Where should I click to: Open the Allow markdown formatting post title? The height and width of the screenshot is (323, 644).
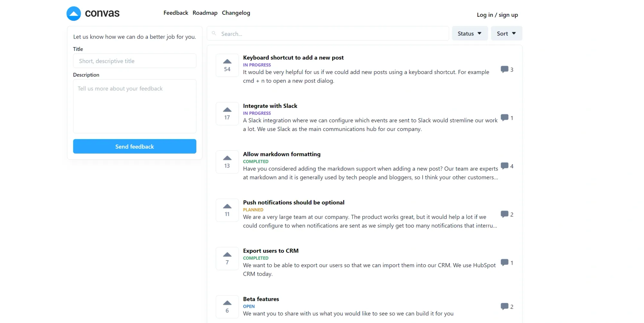tap(282, 154)
